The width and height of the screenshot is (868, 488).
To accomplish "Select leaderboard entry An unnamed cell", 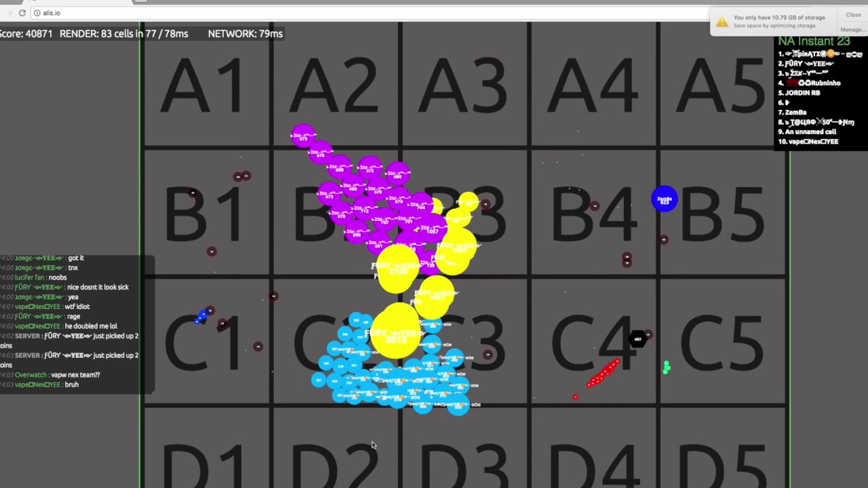I will 807,131.
